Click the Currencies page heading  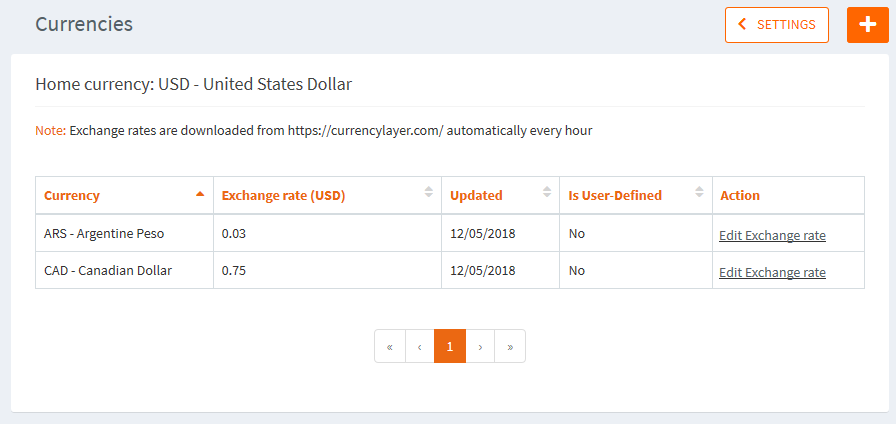pos(84,24)
